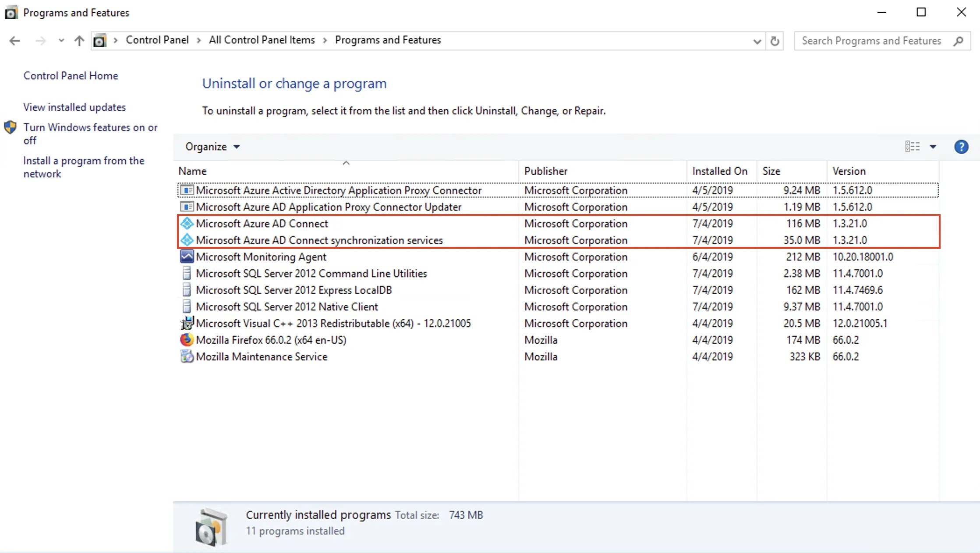Click version 10.20.18001.0 of Monitoring Agent
The height and width of the screenshot is (553, 980).
[x=863, y=257]
